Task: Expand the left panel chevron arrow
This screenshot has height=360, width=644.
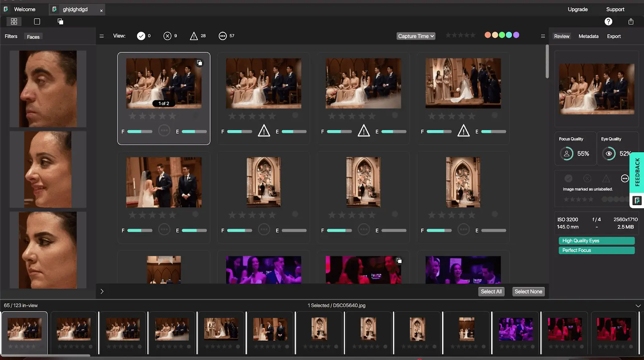Action: click(102, 292)
